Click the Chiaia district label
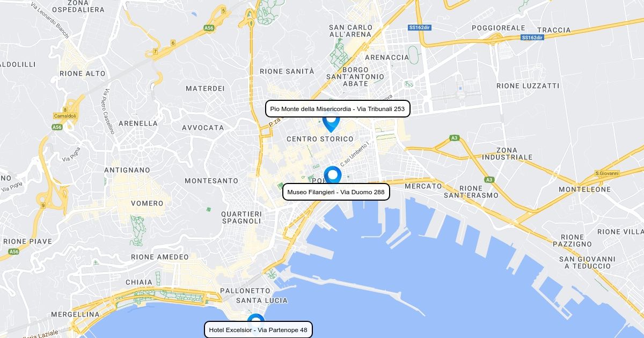 pos(139,282)
